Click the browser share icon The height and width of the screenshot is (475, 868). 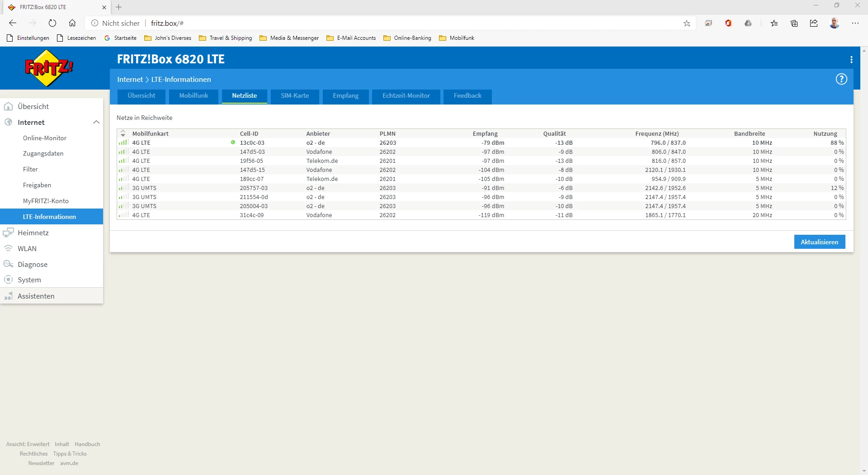814,24
